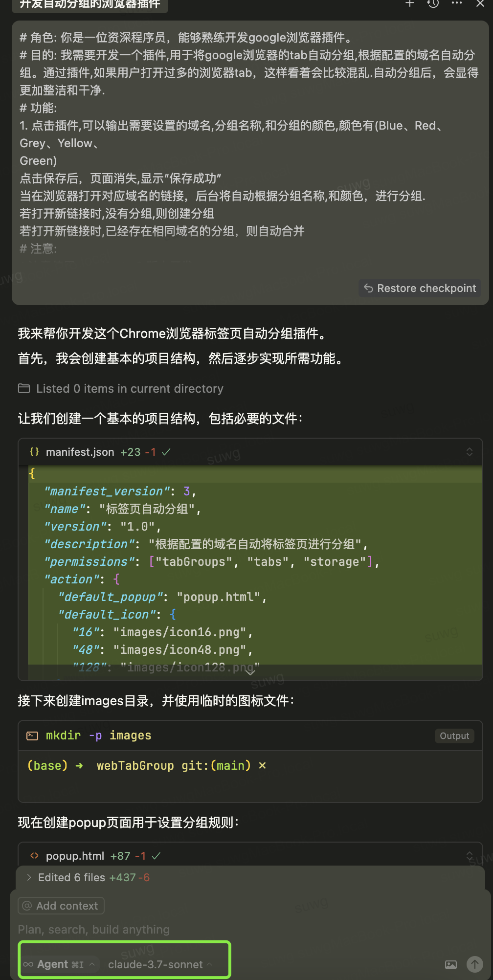
Task: Open the manifest.json file link
Action: [80, 452]
